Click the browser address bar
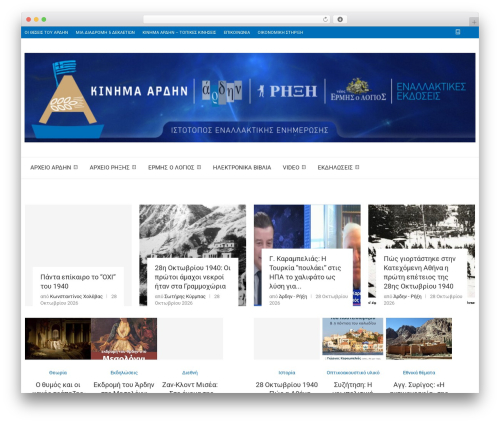500x423 pixels. pyautogui.click(x=236, y=19)
